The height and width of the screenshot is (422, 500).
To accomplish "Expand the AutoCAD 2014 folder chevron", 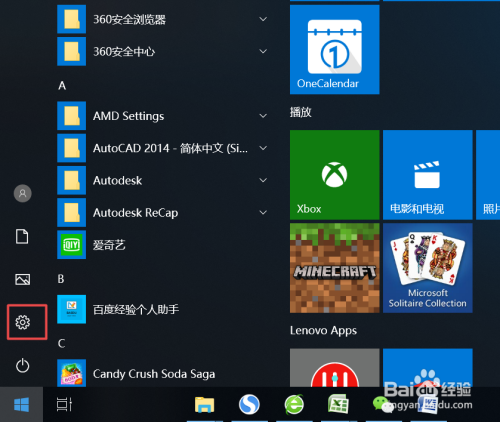I will point(263,148).
